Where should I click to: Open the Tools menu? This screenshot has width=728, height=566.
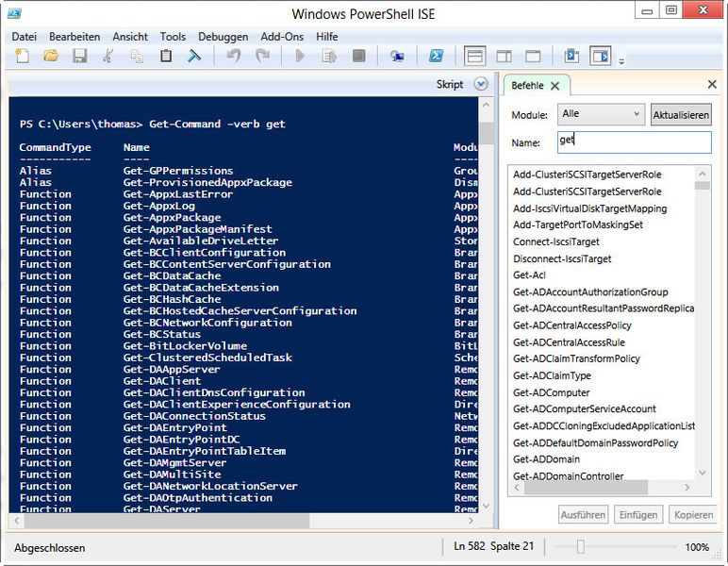tap(173, 37)
